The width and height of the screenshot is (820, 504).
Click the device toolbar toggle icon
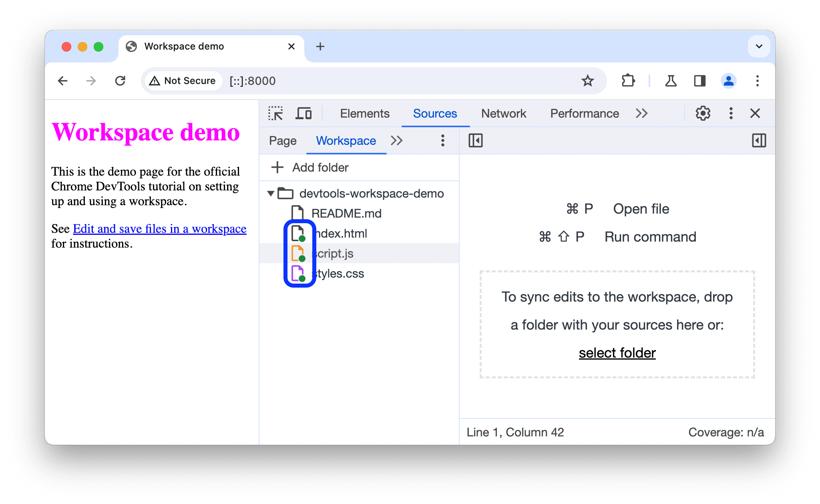coord(305,114)
